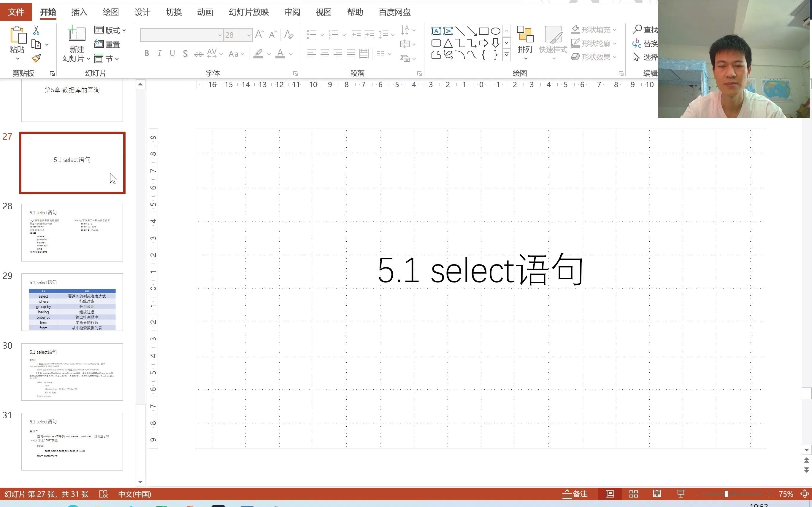Switch to the Animations (动画) tab
Viewport: 812px width, 507px height.
click(x=205, y=12)
